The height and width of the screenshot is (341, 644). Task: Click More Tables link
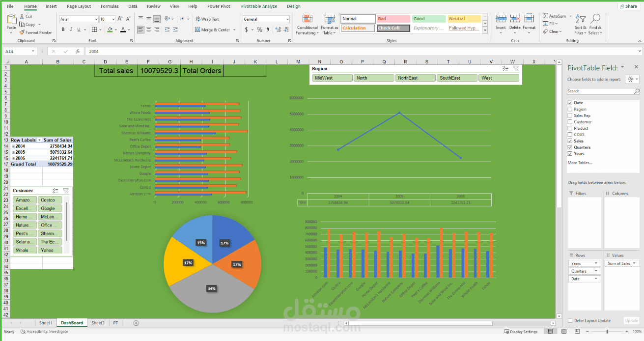(580, 163)
